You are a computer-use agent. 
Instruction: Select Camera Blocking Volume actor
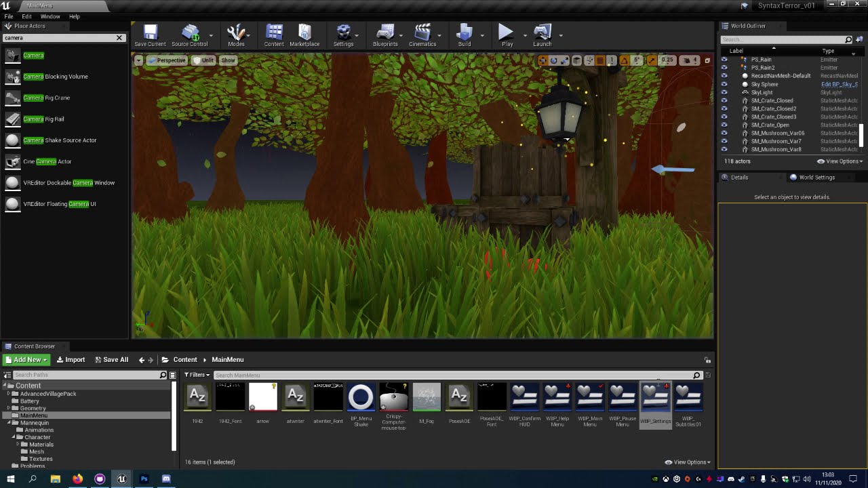(x=64, y=77)
